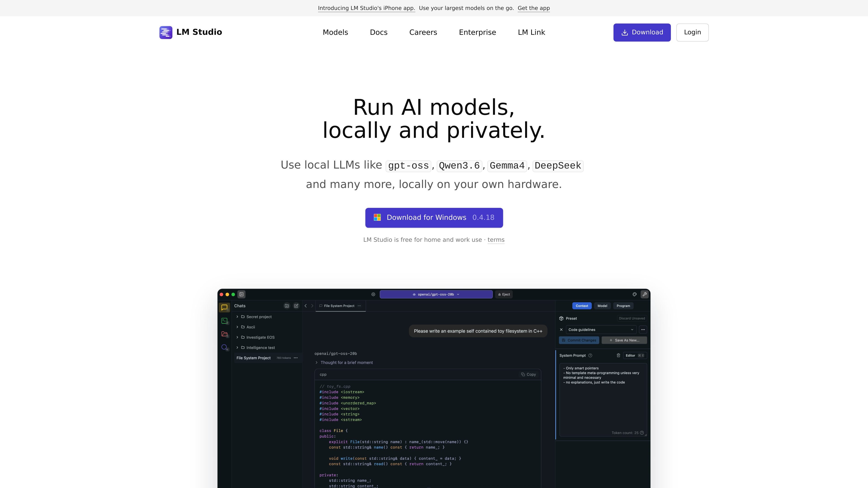Image resolution: width=868 pixels, height=488 pixels.
Task: Click the Windows logo on download button
Action: click(377, 218)
